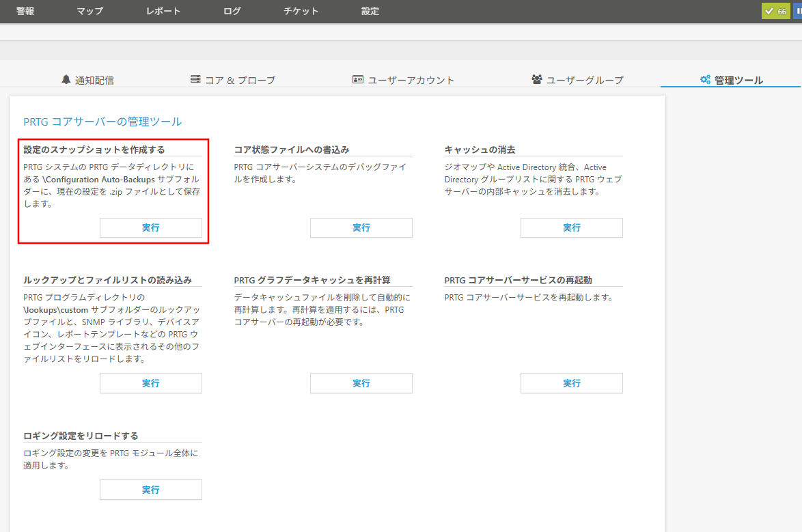802x532 pixels.
Task: Click the green checkmark 66 status badge
Action: [x=776, y=11]
